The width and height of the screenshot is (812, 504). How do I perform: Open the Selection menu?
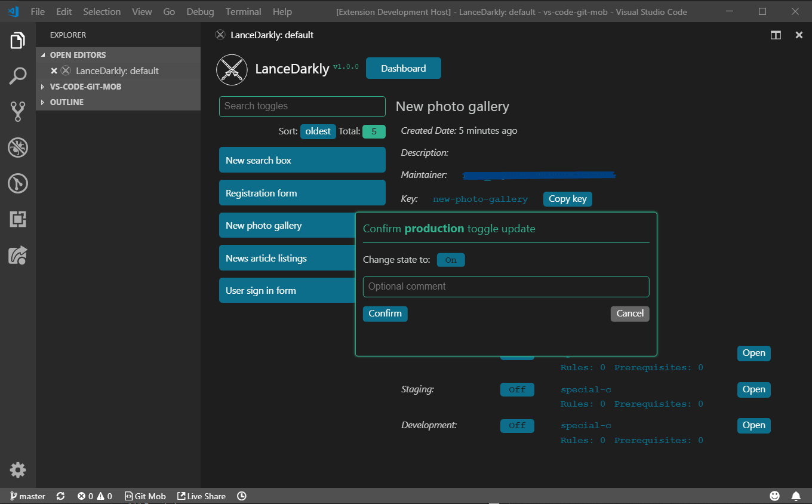[x=101, y=11]
